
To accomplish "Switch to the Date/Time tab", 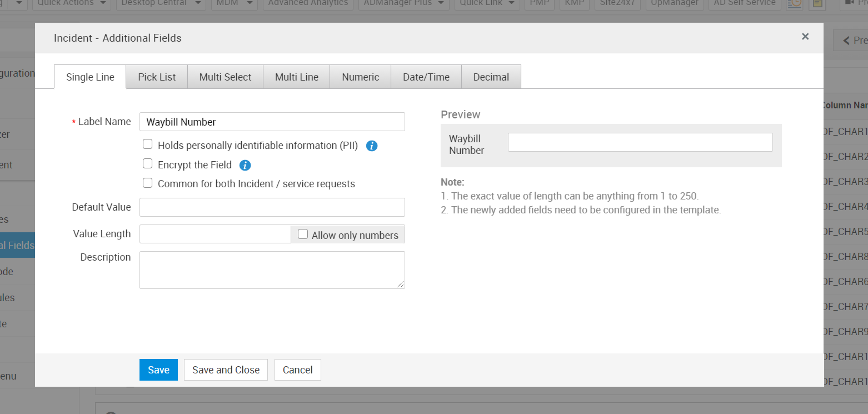I will (x=426, y=77).
